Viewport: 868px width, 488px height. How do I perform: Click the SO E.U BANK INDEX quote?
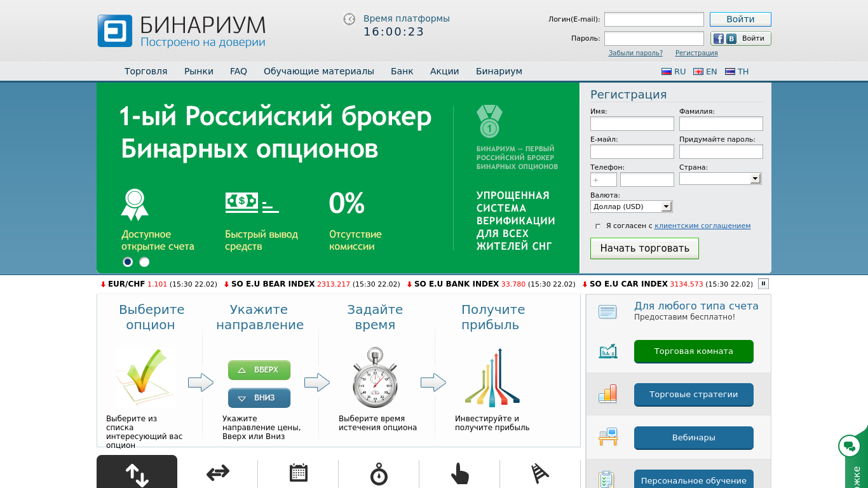point(491,284)
